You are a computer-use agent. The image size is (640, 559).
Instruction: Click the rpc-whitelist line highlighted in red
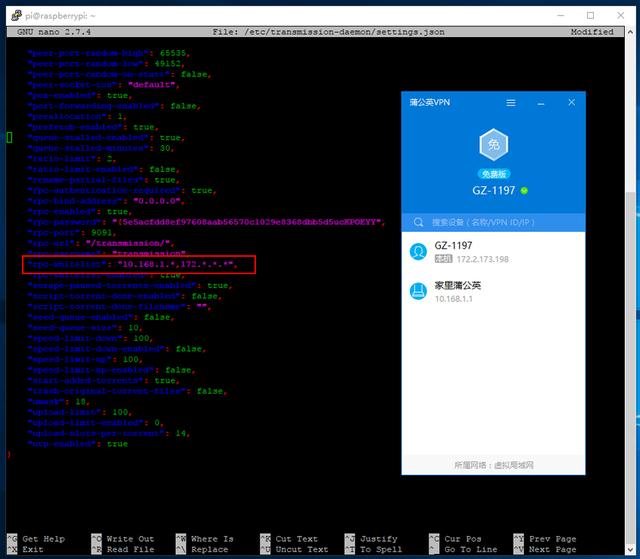click(140, 265)
